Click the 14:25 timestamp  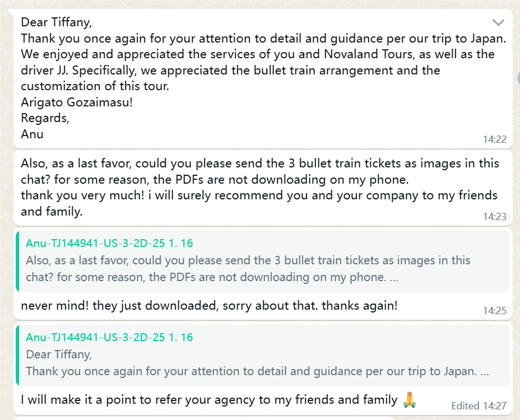pos(494,311)
